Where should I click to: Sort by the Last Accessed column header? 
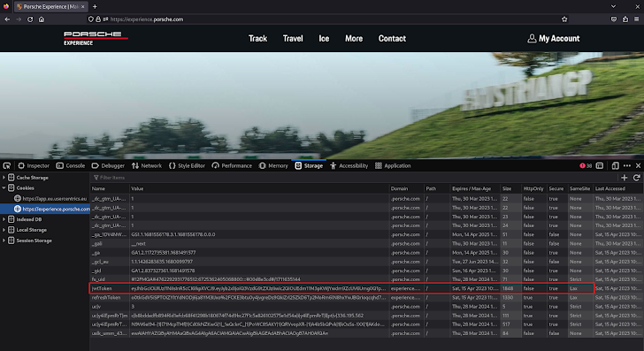[618, 189]
